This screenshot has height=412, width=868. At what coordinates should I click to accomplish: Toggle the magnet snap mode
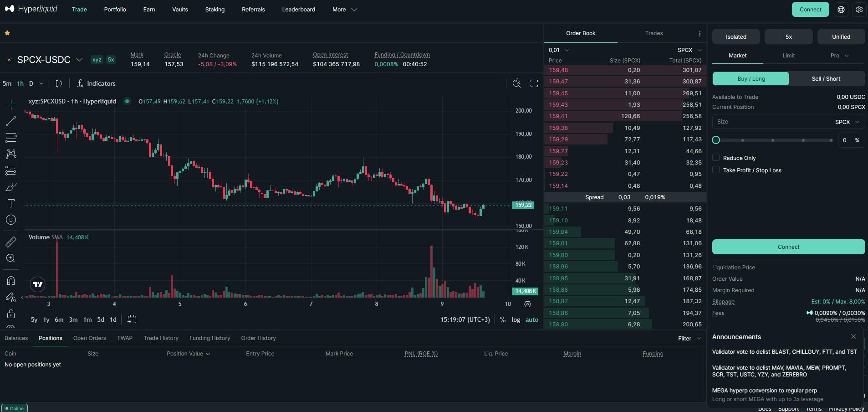(11, 280)
